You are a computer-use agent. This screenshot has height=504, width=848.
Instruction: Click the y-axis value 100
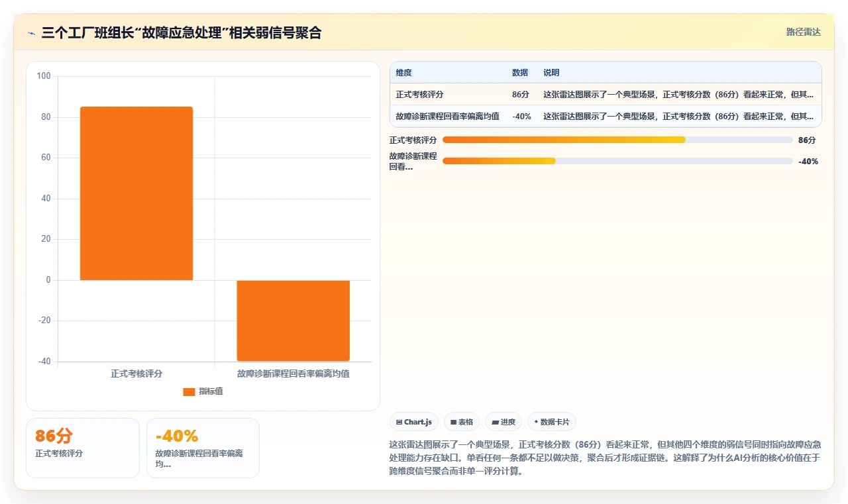coord(44,76)
